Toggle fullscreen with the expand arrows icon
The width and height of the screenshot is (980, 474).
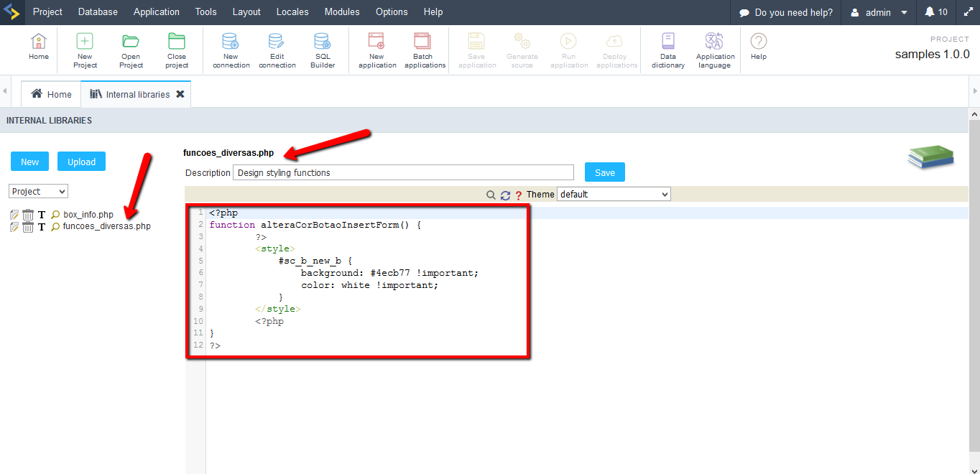967,12
